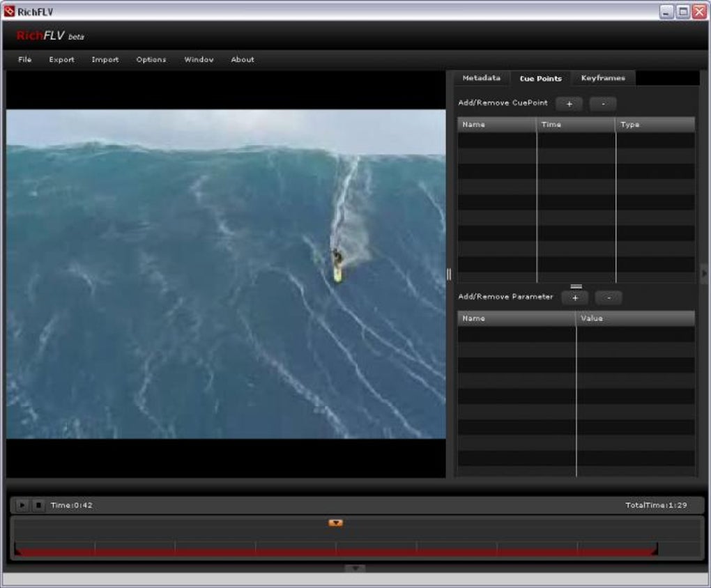Viewport: 711px width, 588px height.
Task: Click the timeline out-point marker at end
Action: pos(655,550)
